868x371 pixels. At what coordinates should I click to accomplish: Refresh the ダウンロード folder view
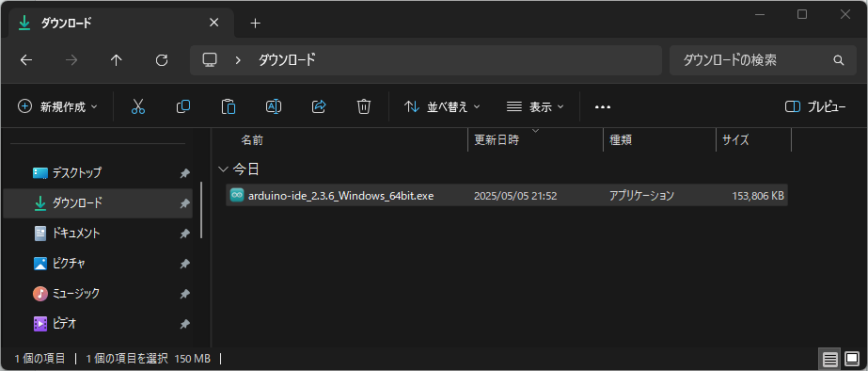click(162, 60)
